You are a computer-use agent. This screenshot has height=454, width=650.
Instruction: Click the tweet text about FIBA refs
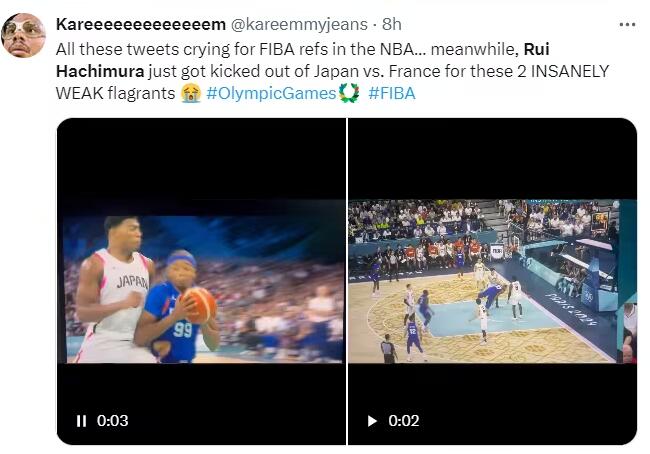[x=332, y=71]
